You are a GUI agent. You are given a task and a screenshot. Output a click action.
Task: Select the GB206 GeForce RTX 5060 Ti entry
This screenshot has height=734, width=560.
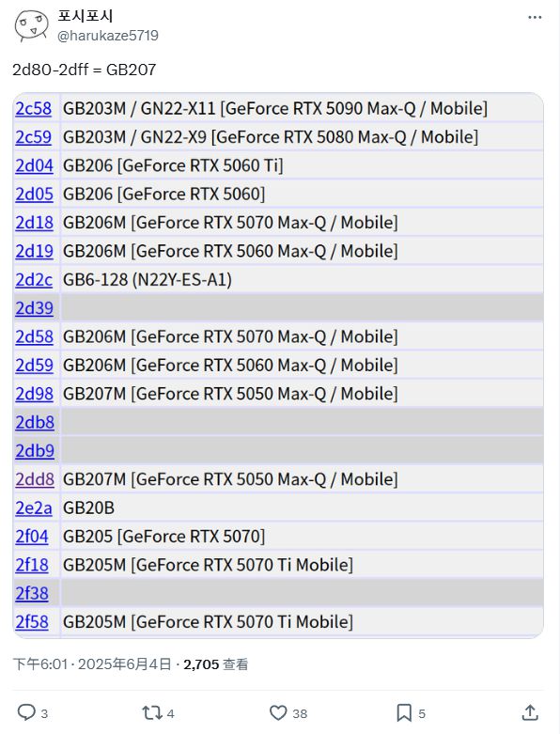coord(173,165)
